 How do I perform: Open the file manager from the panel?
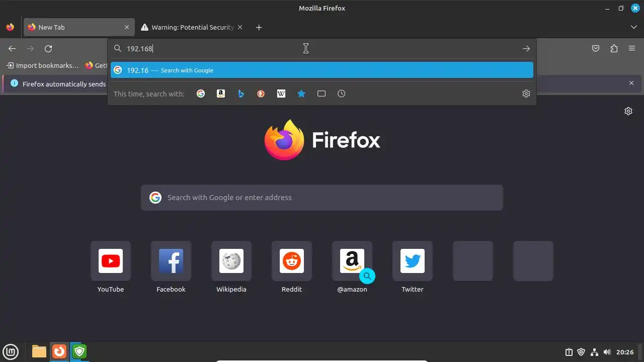point(39,351)
